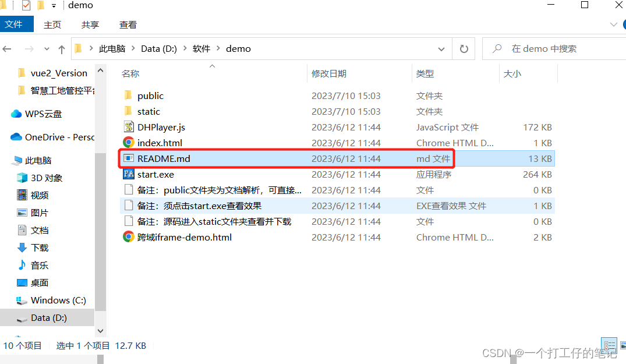Open the public folder icon

tap(128, 96)
